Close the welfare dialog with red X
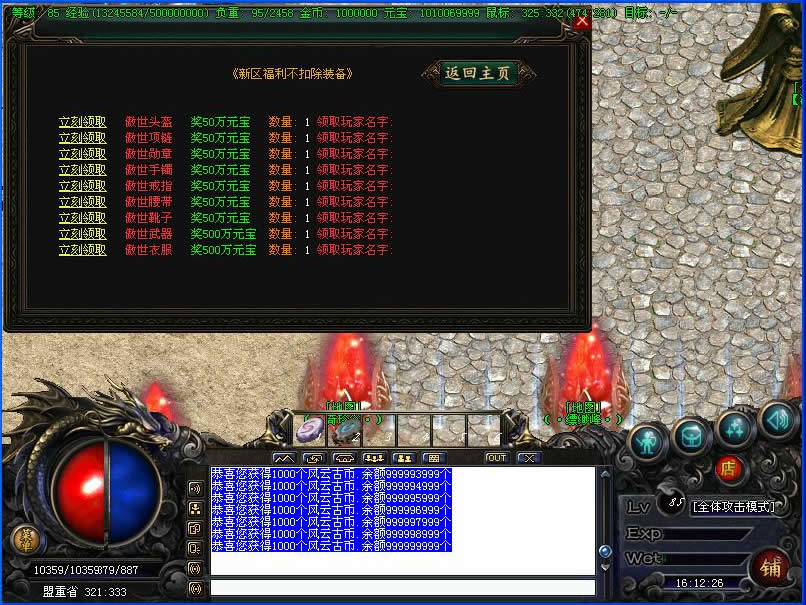The height and width of the screenshot is (605, 806). (x=581, y=21)
